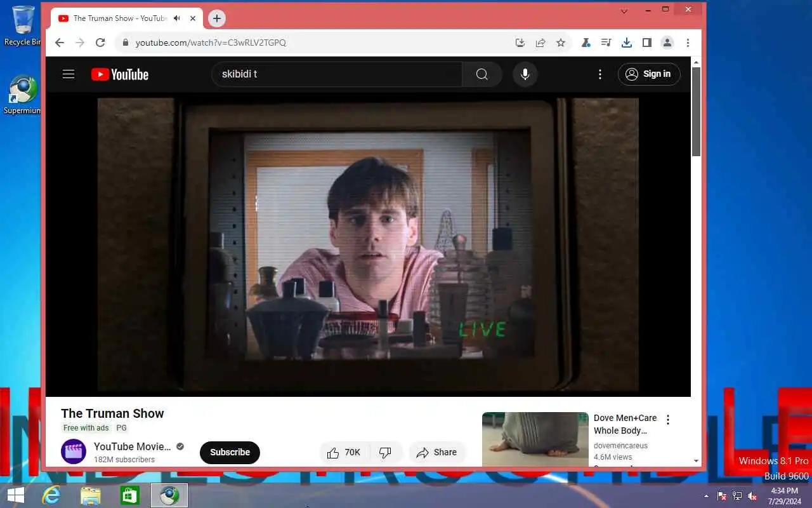Sign in to YouTube
The width and height of the screenshot is (812, 508).
pos(649,74)
